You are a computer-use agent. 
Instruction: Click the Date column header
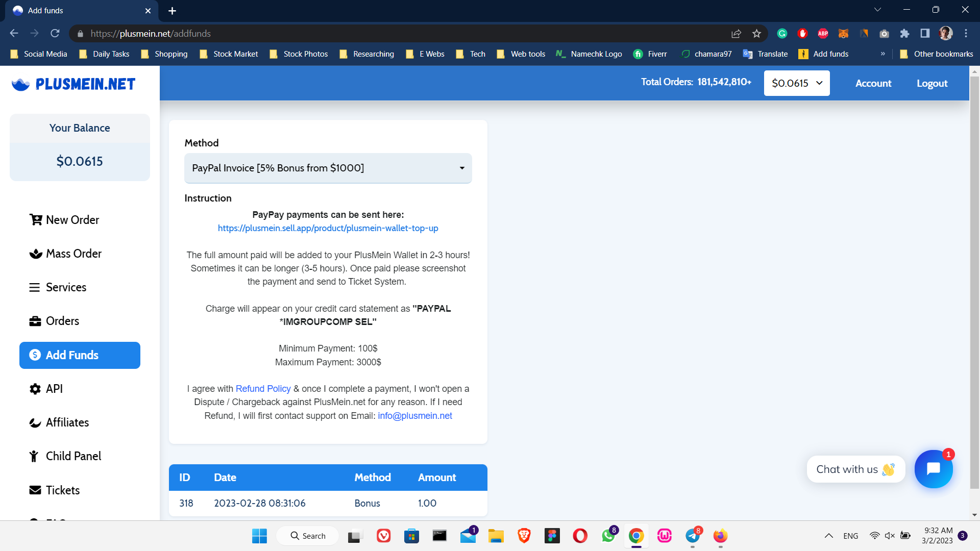[225, 478]
